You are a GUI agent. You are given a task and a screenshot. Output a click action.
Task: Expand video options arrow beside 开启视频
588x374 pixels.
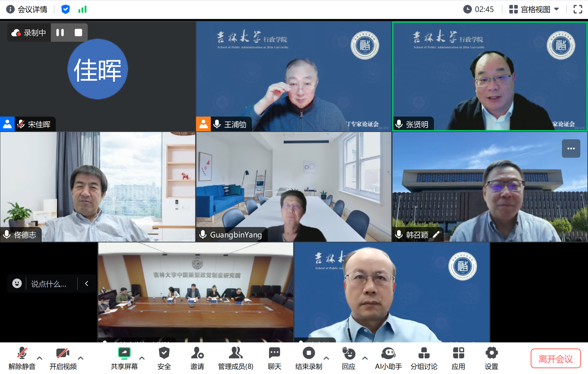(x=81, y=358)
